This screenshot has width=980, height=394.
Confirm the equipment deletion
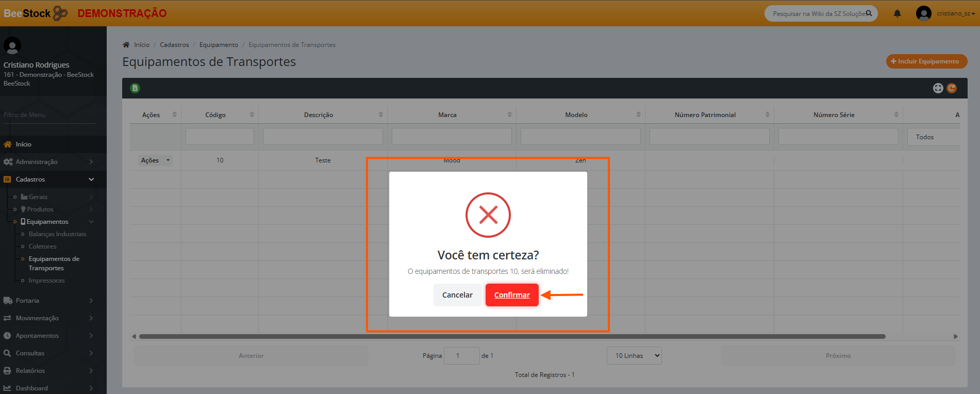(511, 295)
